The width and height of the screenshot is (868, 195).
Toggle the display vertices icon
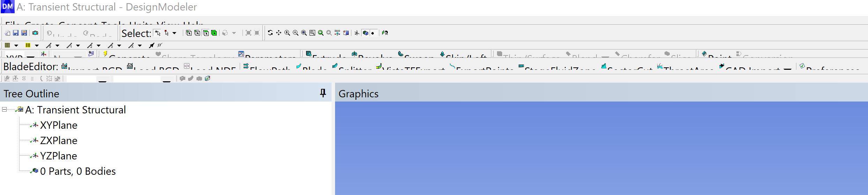tap(160, 45)
